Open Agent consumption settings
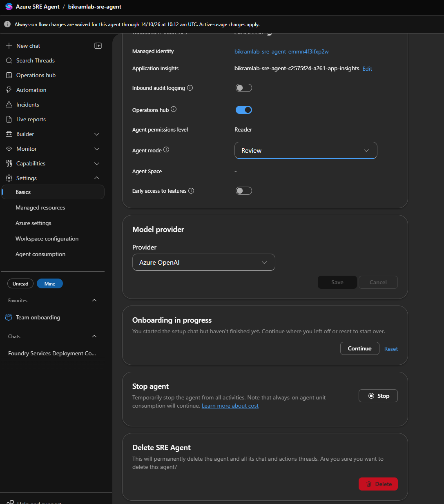 click(x=40, y=254)
